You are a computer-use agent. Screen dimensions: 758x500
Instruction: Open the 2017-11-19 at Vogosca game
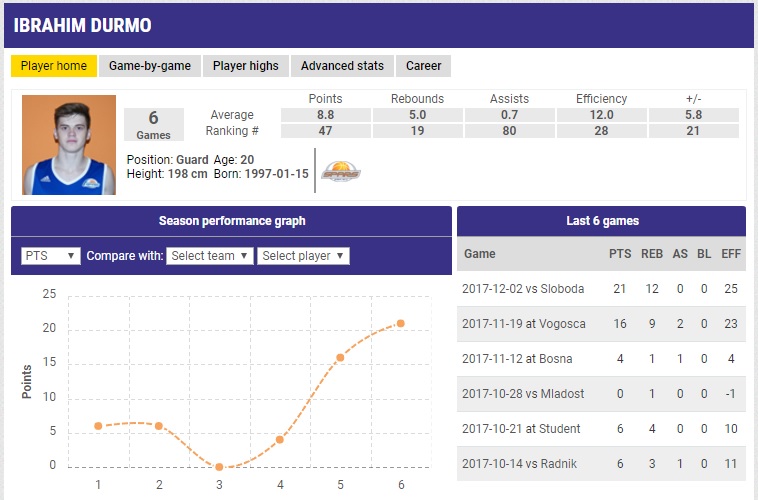(522, 324)
